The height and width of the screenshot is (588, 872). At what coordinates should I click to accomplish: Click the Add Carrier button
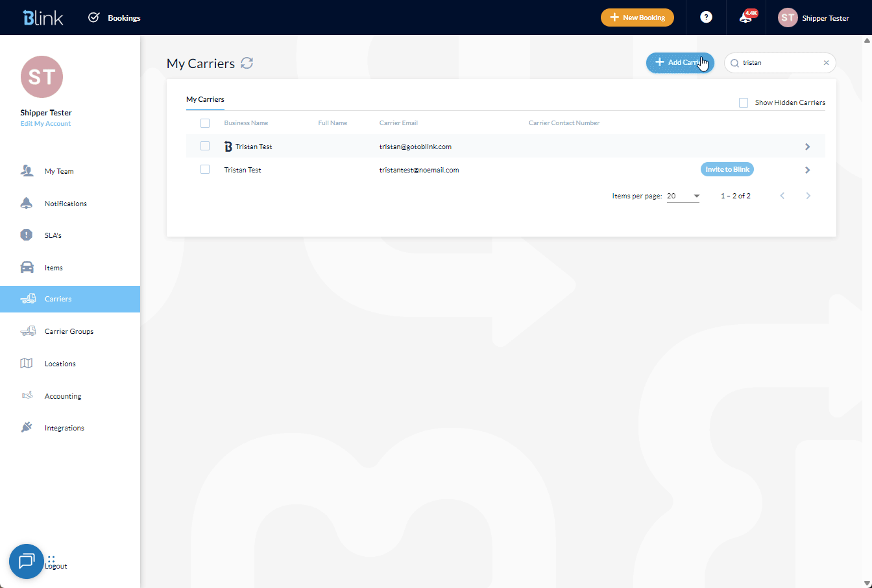[680, 62]
